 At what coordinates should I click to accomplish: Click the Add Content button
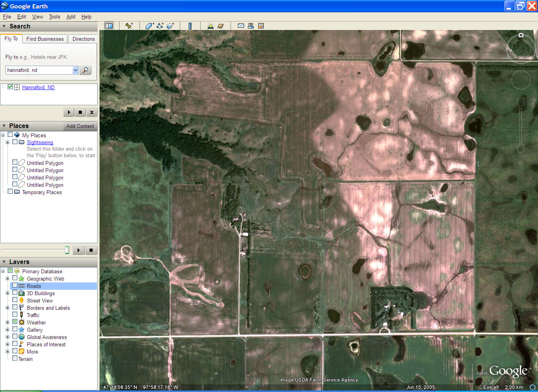coord(80,126)
